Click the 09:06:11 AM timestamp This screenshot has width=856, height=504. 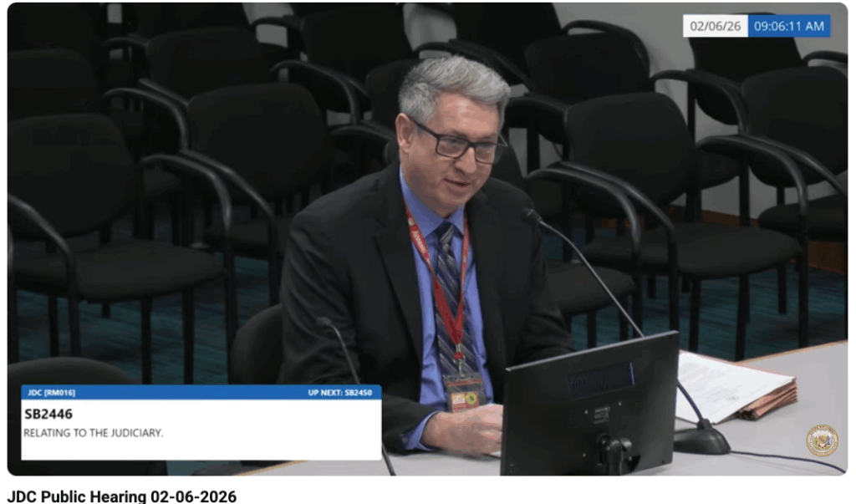tap(788, 27)
